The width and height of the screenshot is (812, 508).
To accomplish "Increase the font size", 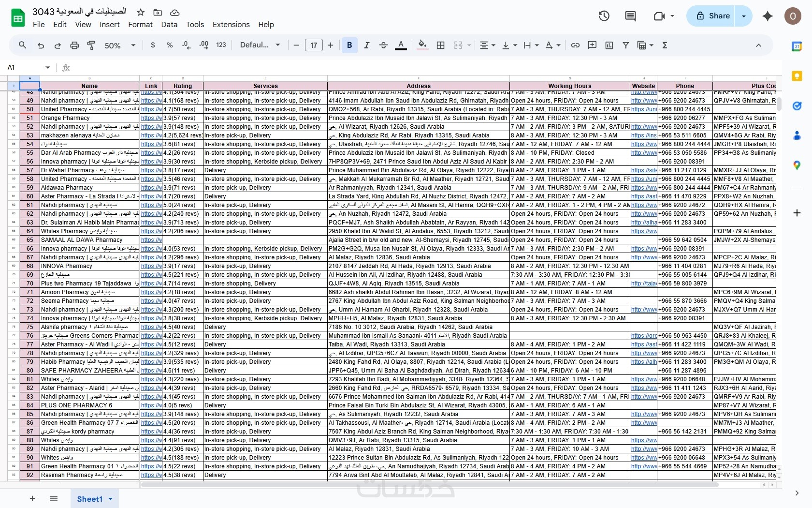I will [x=331, y=45].
